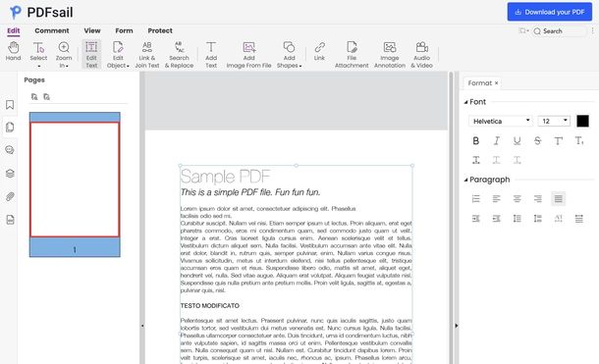599x364 pixels.
Task: Open the attachments paperclip sidebar panel
Action: pos(10,196)
